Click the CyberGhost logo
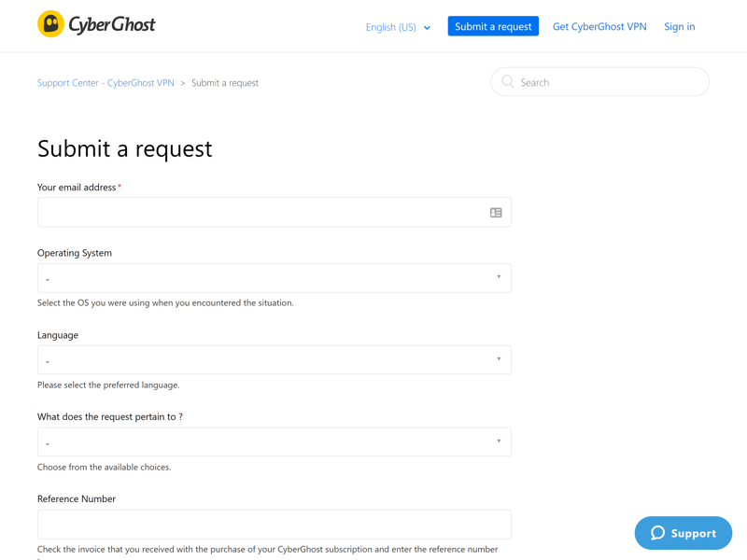Viewport: 747px width, 560px height. 96,24
